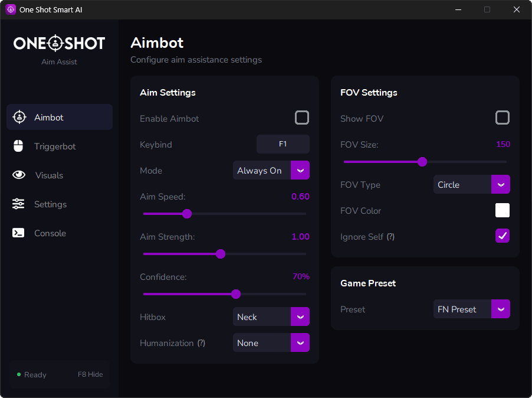
Task: Go to the Console tab
Action: click(50, 233)
